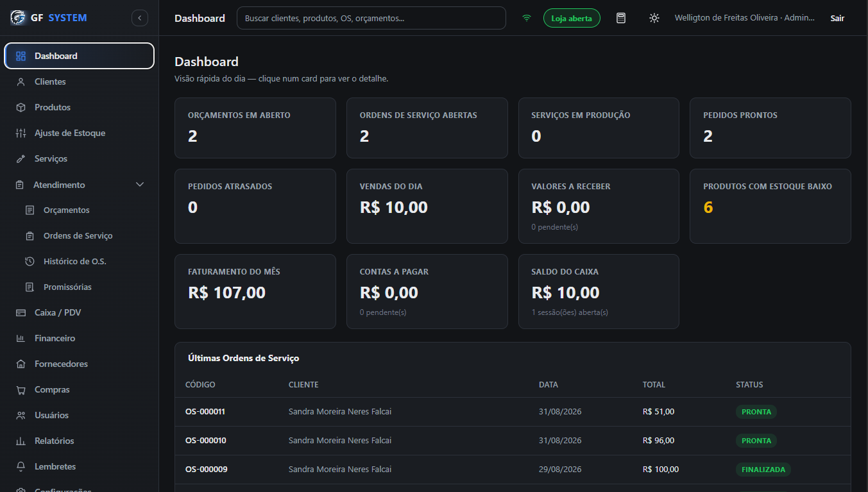Viewport: 868px width, 492px height.
Task: Click the Lembretes bell icon
Action: click(21, 466)
